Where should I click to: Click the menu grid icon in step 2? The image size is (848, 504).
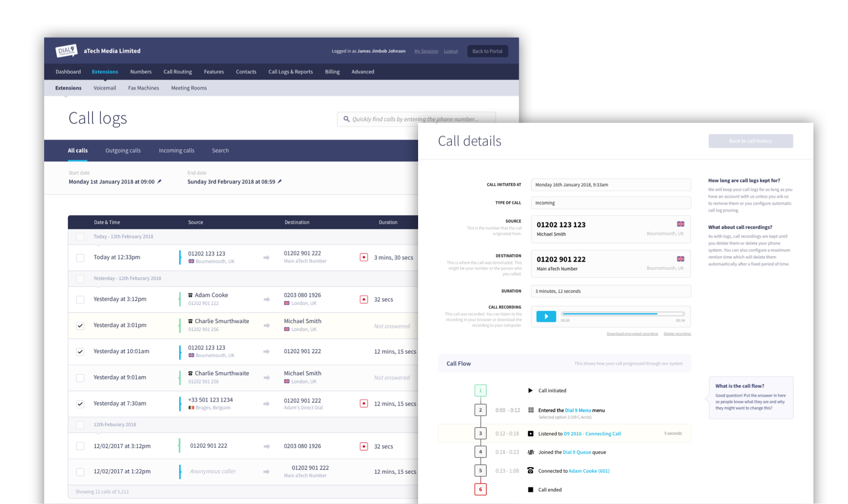point(530,410)
